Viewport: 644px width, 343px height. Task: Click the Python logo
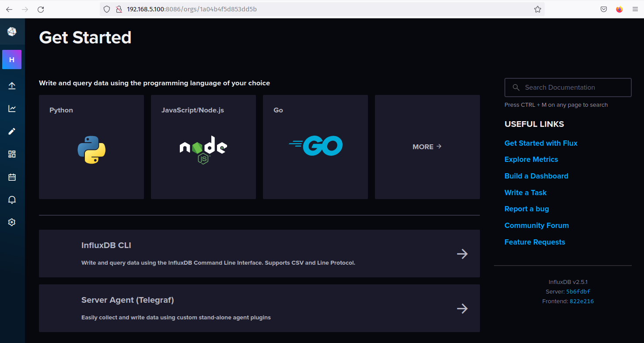[x=91, y=150]
